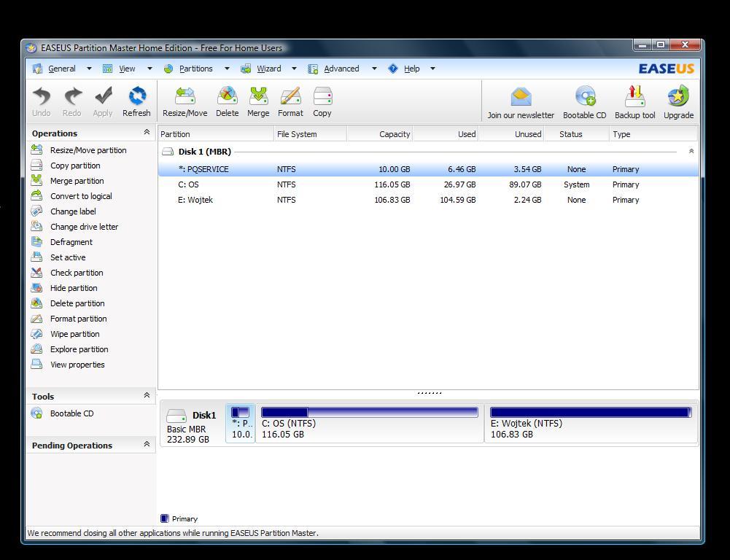
Task: Click the Used column header
Action: pos(446,134)
